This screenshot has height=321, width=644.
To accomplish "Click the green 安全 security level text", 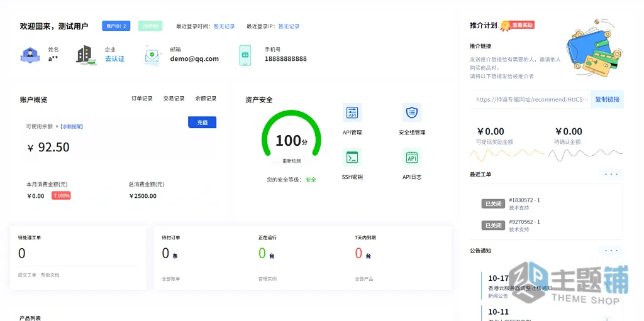I will (311, 180).
